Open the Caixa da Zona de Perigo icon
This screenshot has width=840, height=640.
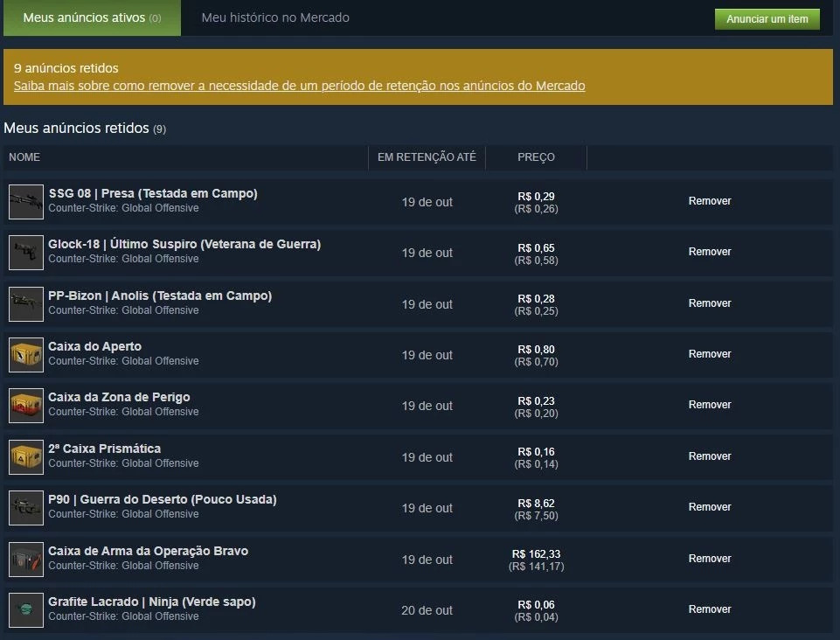pyautogui.click(x=25, y=406)
